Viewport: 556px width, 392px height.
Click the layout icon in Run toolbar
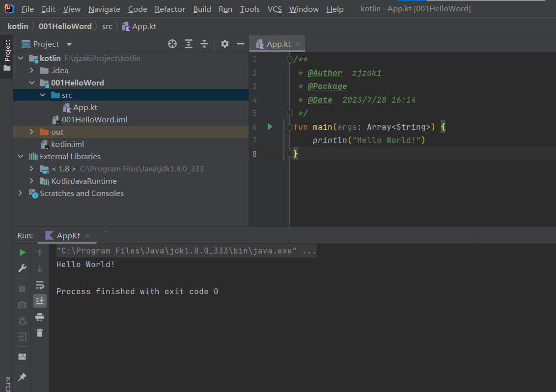point(22,357)
